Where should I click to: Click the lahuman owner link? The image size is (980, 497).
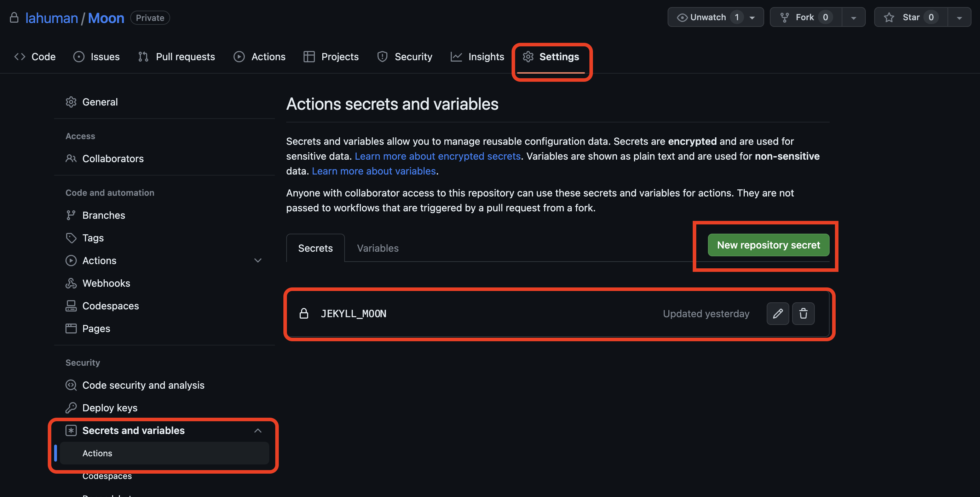[51, 18]
